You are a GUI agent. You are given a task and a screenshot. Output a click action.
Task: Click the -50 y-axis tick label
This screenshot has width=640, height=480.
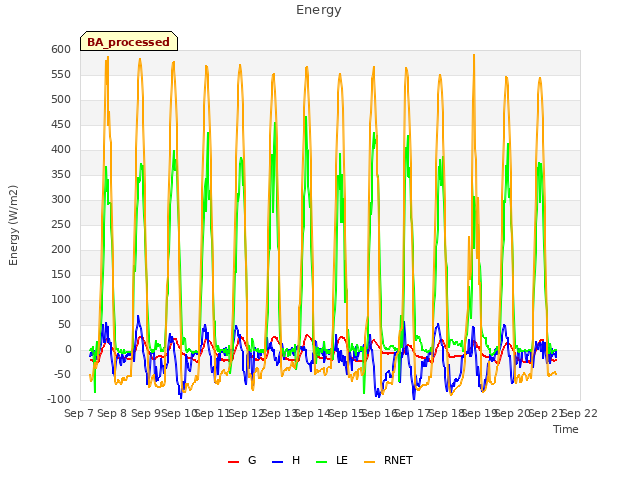point(62,375)
